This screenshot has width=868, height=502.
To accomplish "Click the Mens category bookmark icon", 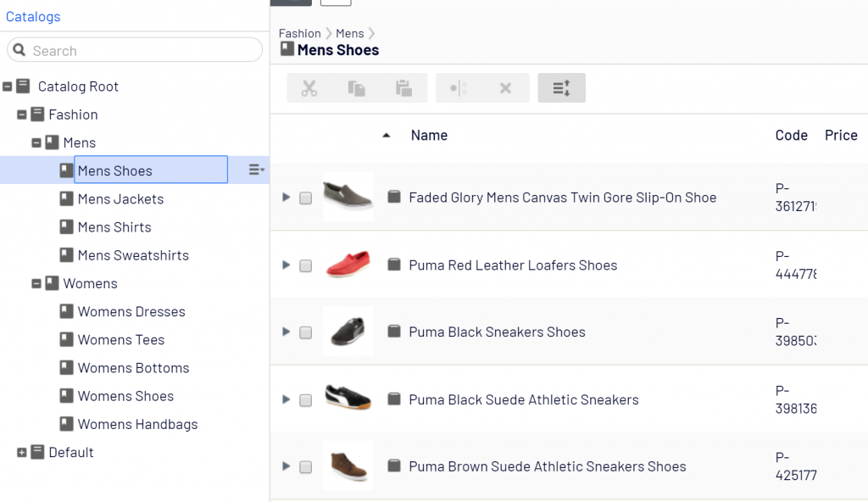I will (52, 142).
